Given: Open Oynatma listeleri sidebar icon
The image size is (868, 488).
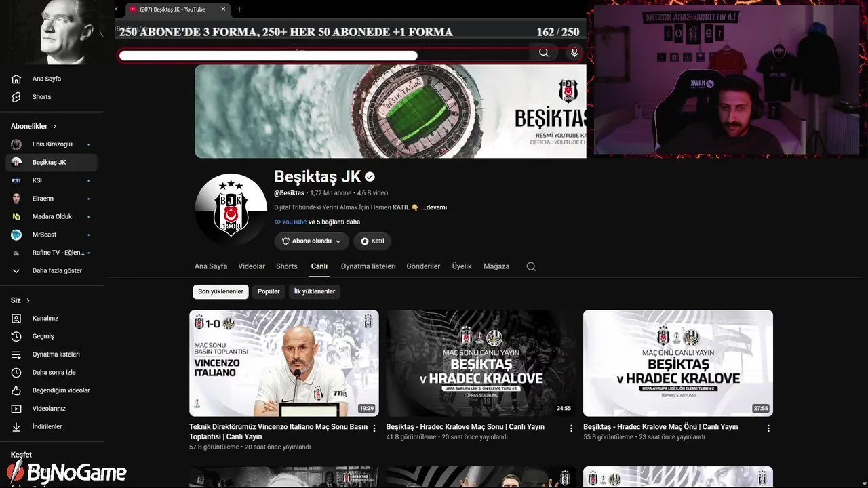Looking at the screenshot, I should (x=16, y=354).
